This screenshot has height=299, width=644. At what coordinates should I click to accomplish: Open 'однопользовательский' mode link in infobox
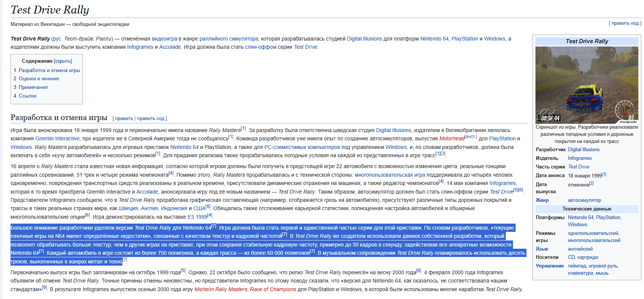(593, 233)
